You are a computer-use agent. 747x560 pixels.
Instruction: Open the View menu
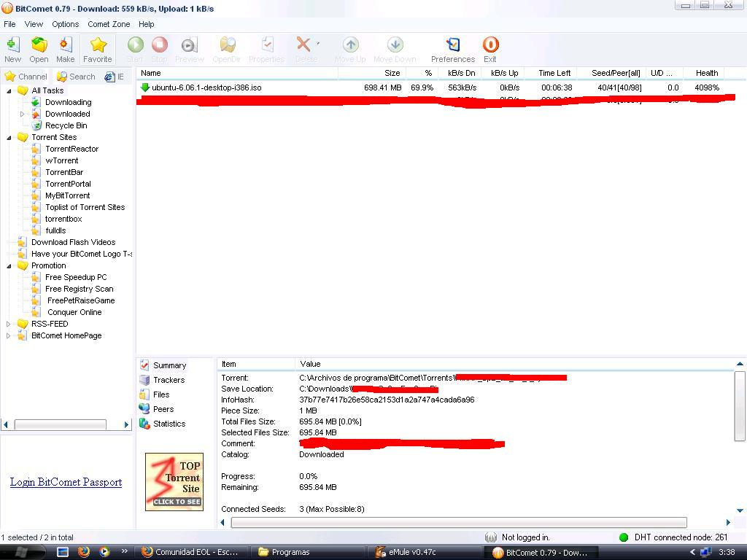(34, 24)
